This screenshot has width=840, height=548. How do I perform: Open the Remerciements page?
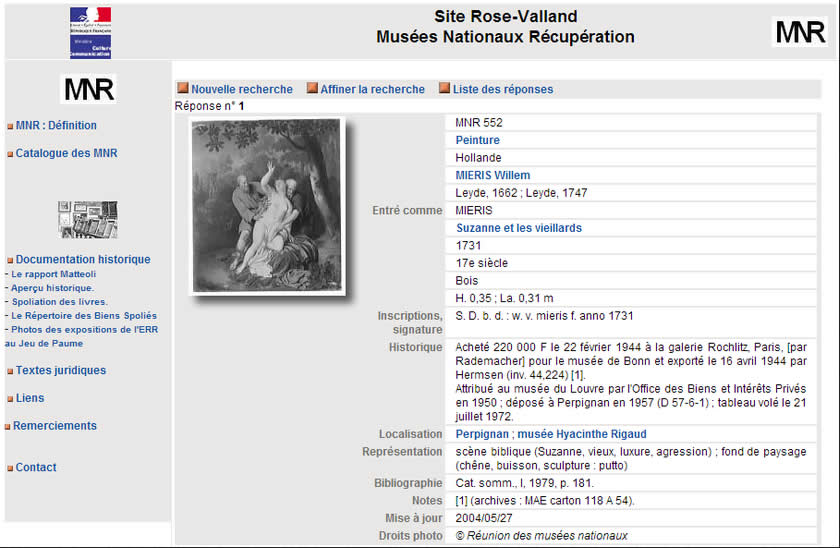coord(55,426)
